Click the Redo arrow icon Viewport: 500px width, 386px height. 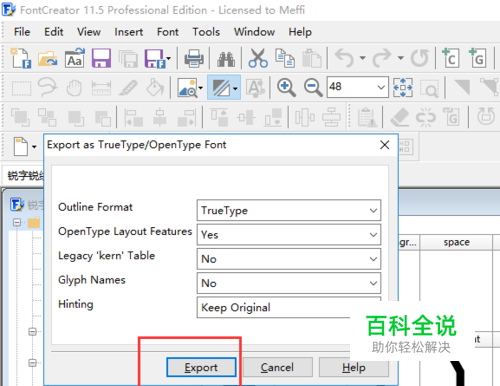point(382,58)
